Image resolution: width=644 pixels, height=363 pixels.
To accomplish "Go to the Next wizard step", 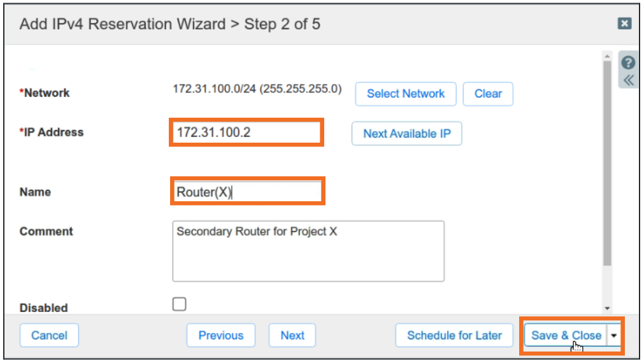I will coord(292,336).
